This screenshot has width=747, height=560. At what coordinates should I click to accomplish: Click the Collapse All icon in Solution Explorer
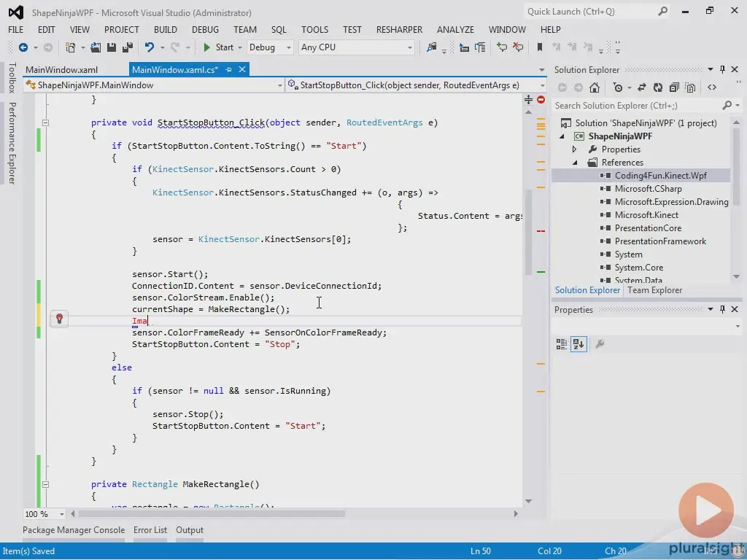[673, 87]
